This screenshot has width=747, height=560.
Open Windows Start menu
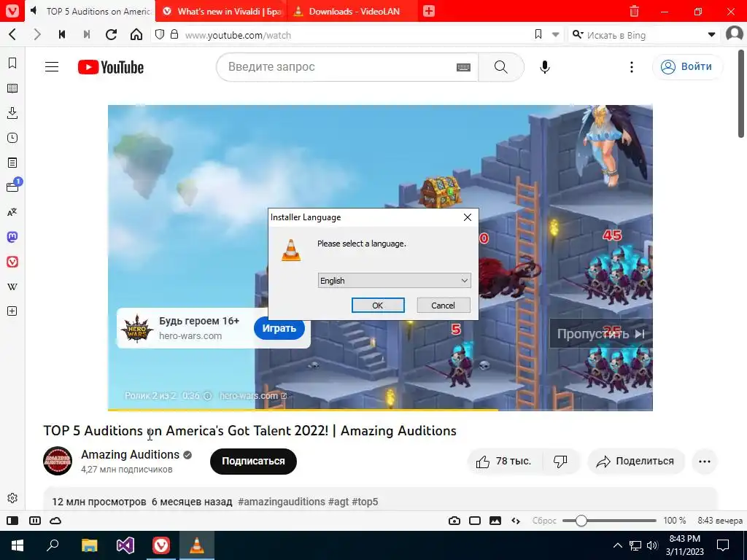tap(18, 545)
